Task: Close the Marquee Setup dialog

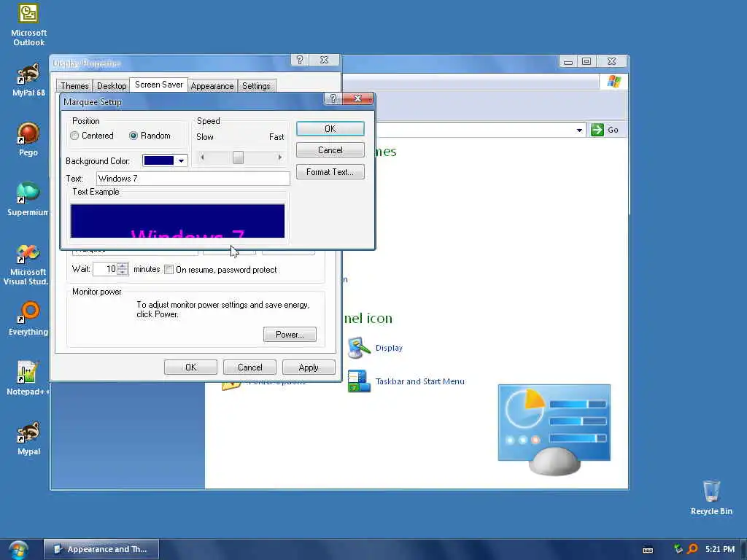Action: [357, 98]
